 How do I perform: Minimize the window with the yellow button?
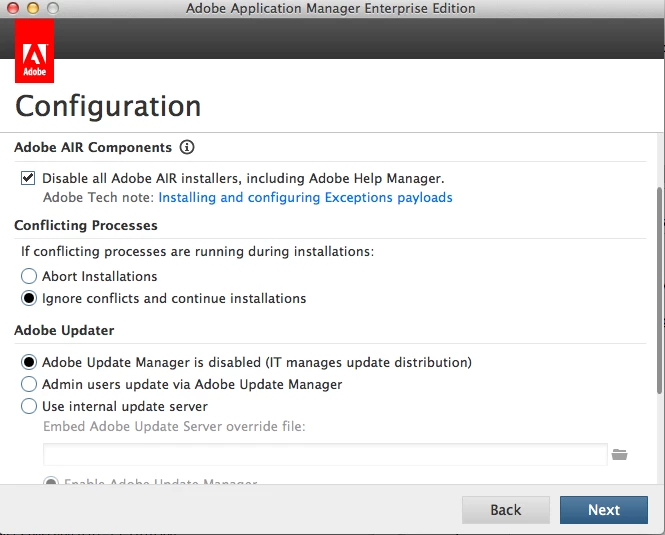tap(32, 8)
